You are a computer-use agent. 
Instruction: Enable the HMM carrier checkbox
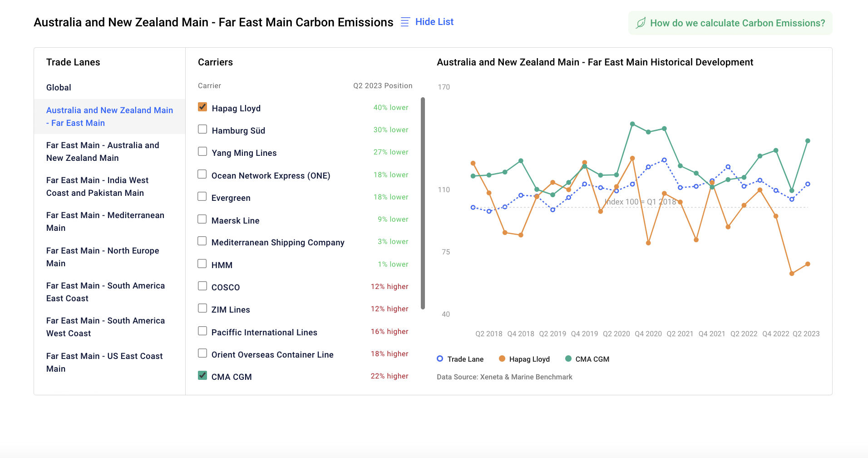pos(202,264)
